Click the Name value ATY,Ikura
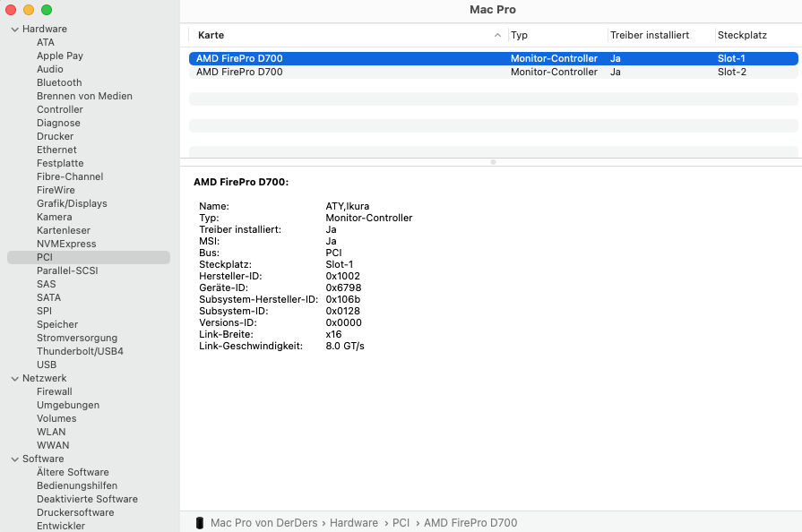The height and width of the screenshot is (532, 802). 348,207
